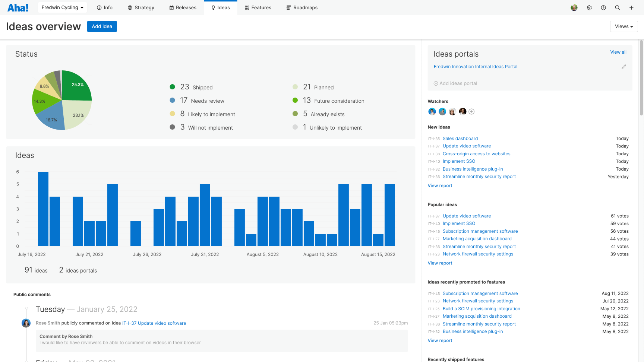Edit the Fredwin Innovation portal with pencil icon
Viewport: 644px width, 362px height.
tap(624, 67)
